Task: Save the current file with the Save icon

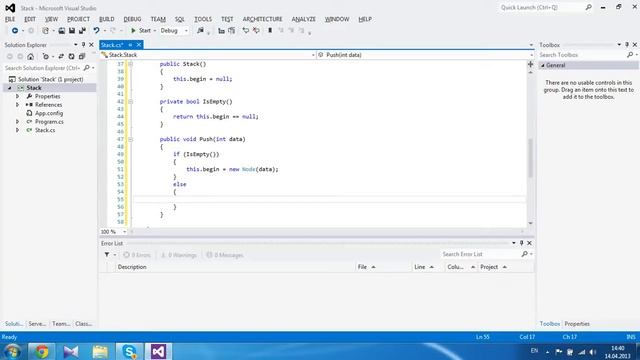Action: click(x=72, y=31)
